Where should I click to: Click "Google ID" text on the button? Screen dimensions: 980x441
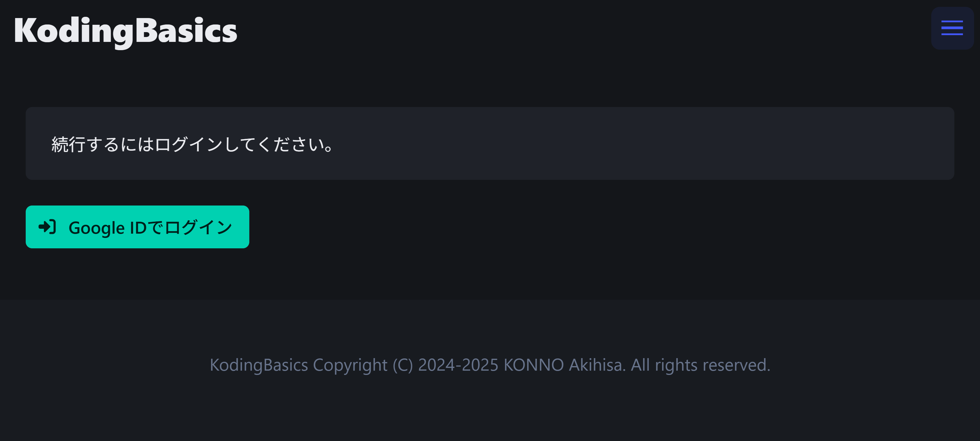pos(107,228)
